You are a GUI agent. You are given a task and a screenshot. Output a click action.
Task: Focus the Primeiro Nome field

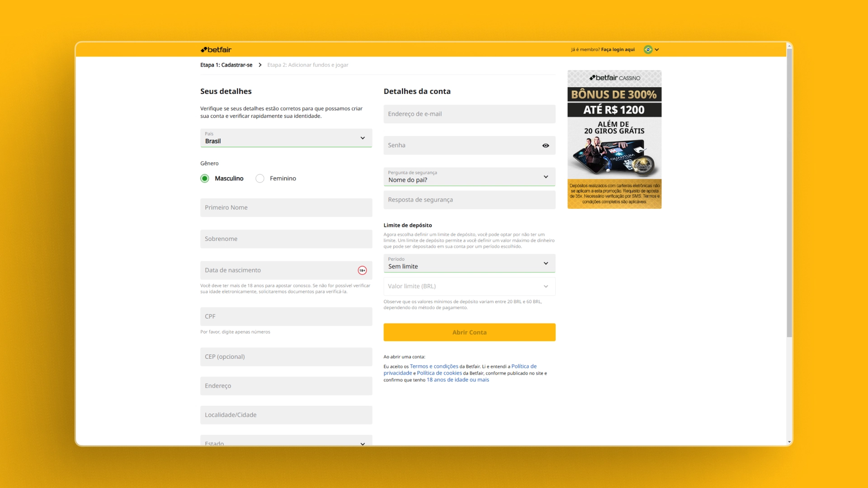click(286, 207)
